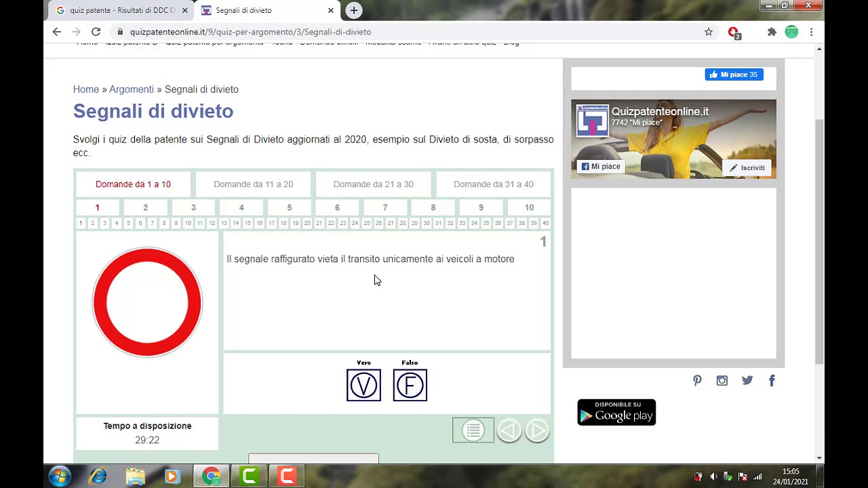Open the Instagram social icon

(722, 380)
